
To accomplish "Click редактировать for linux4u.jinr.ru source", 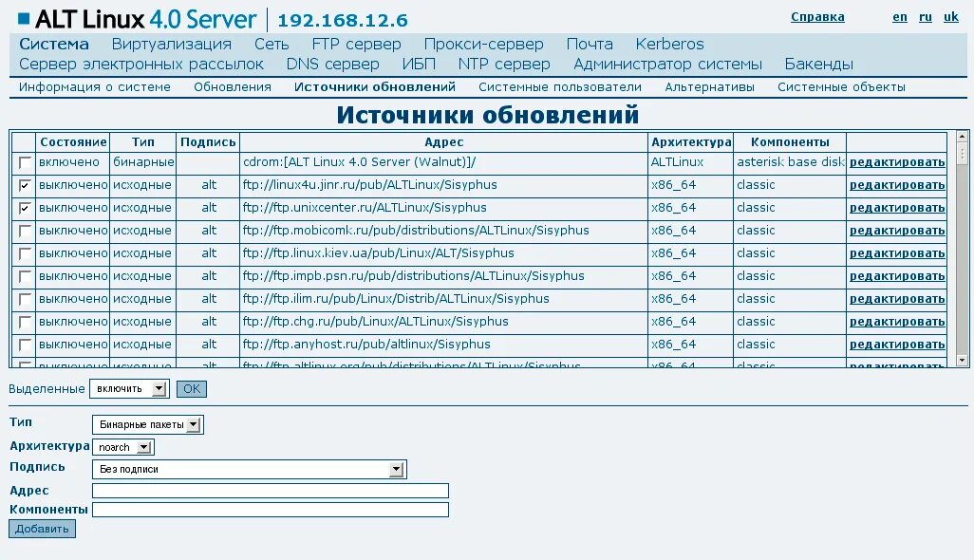I will 897,185.
